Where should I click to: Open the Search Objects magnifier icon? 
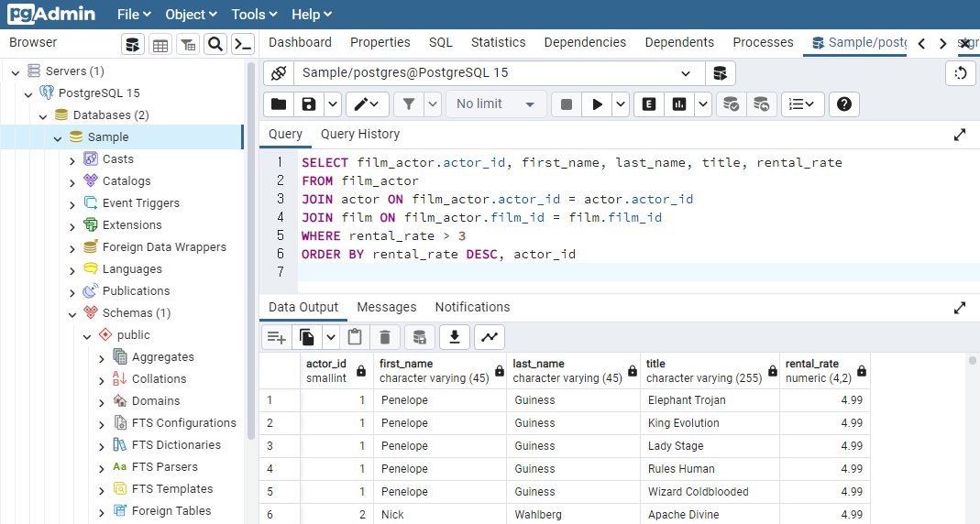[x=215, y=44]
